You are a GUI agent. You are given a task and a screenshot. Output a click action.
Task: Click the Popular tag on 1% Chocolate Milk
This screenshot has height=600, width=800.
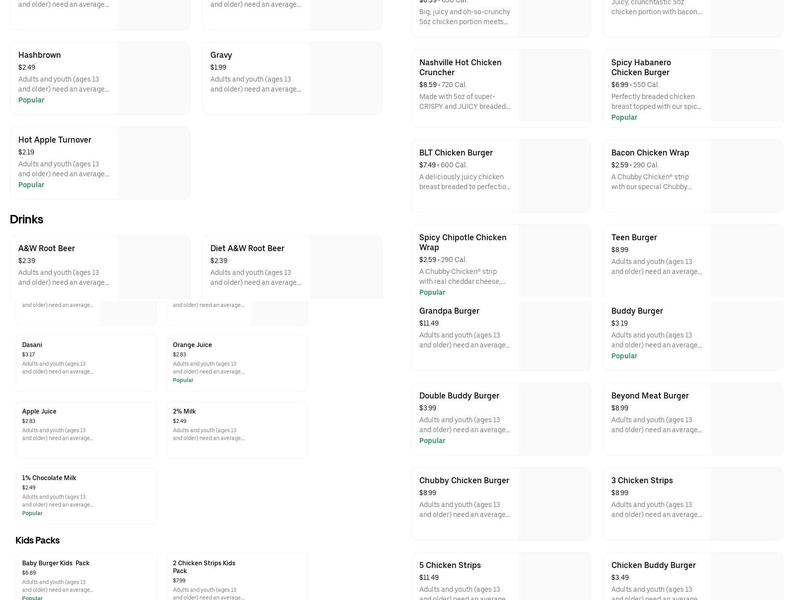click(x=32, y=513)
